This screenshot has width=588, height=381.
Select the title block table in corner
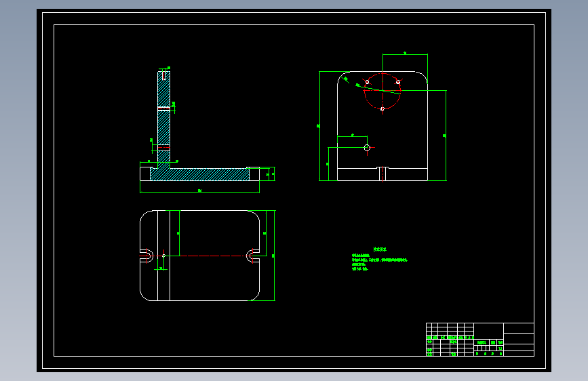click(x=480, y=340)
